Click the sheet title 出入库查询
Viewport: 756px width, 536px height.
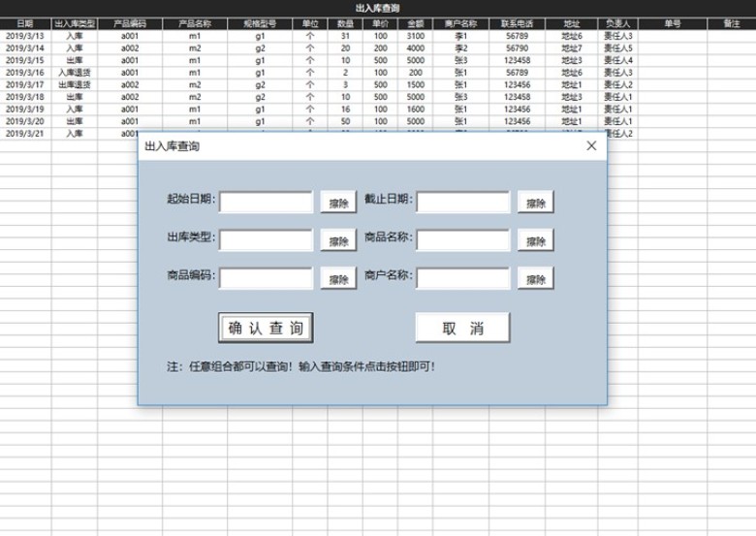pos(378,8)
